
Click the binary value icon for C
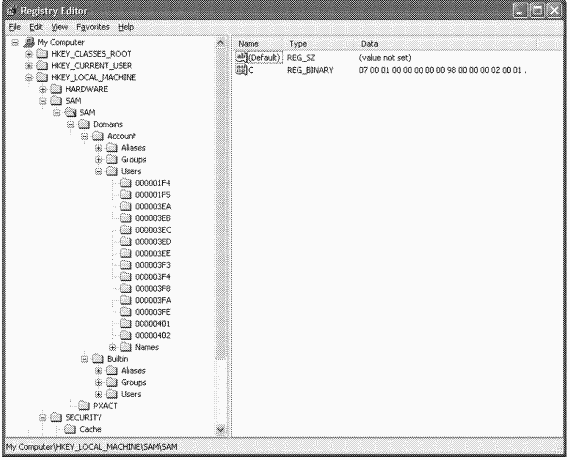[241, 70]
